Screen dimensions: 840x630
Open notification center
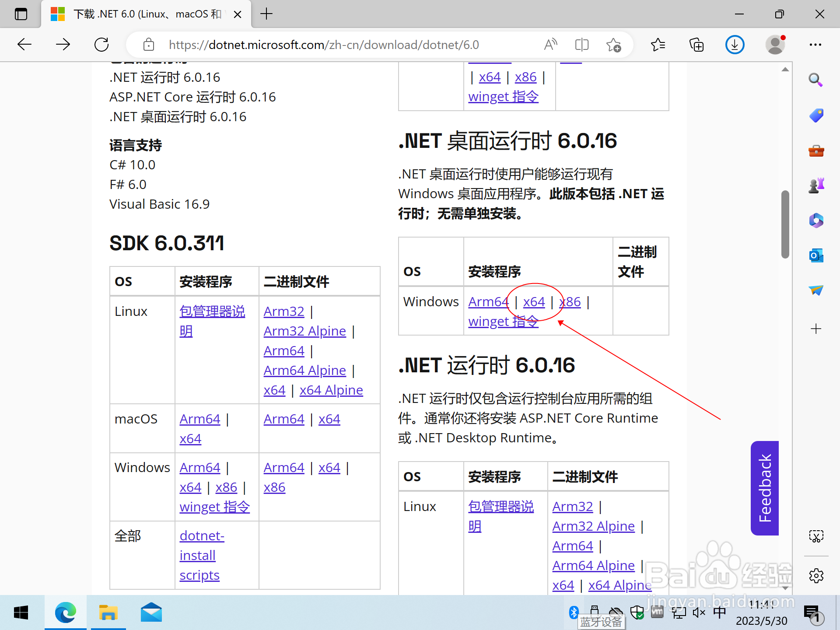(813, 613)
